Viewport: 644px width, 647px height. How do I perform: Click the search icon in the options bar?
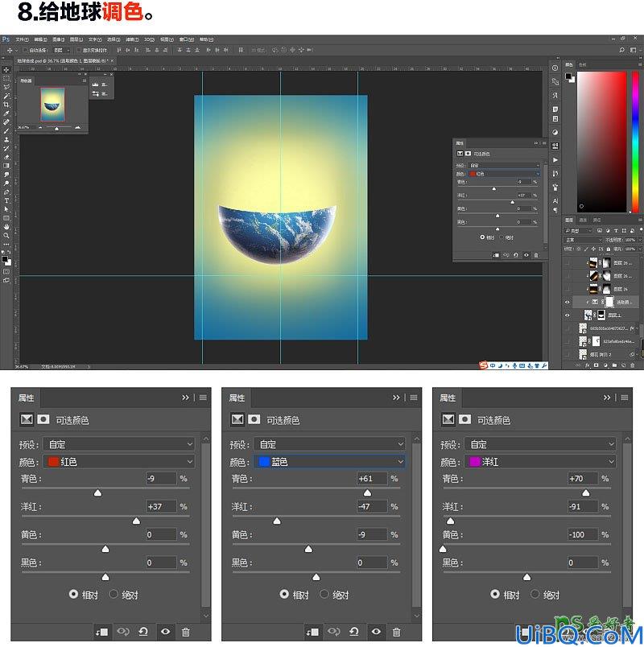coord(621,50)
